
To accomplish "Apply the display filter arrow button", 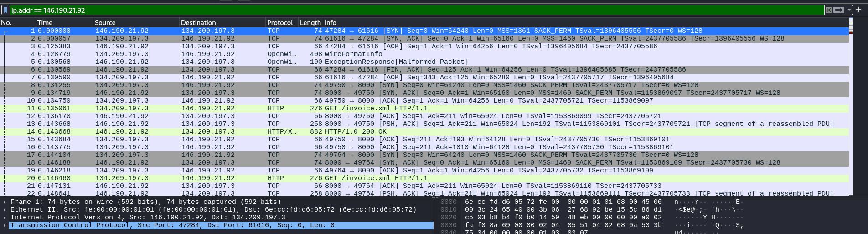I will (839, 10).
